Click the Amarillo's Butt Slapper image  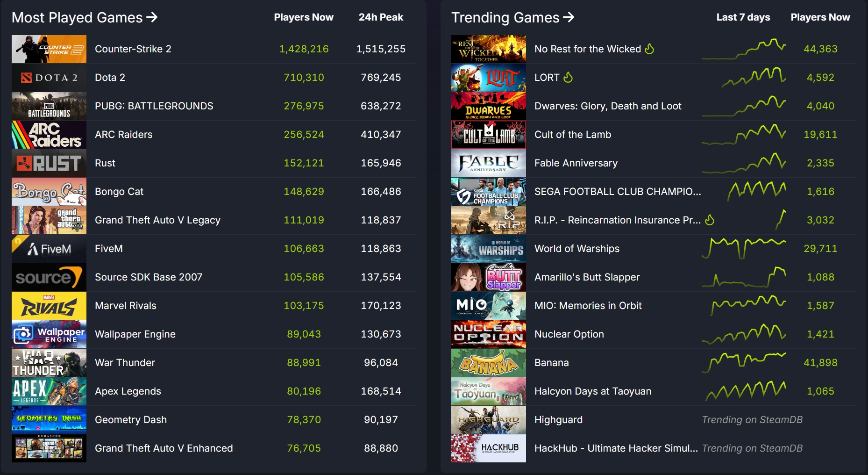pos(489,277)
